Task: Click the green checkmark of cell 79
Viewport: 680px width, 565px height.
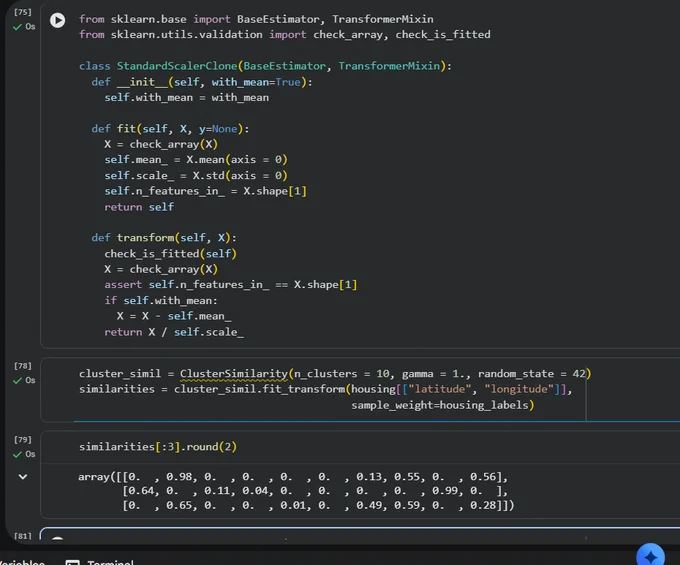Action: pos(17,454)
